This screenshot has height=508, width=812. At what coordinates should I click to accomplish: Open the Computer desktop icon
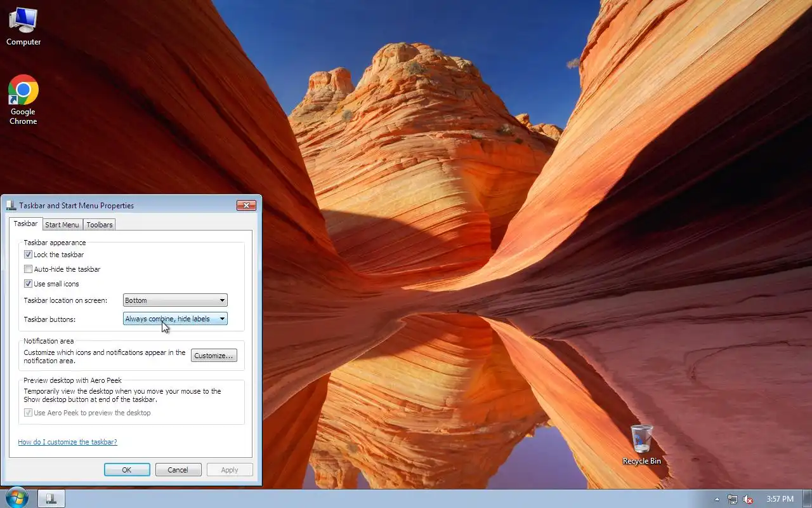coord(23,27)
